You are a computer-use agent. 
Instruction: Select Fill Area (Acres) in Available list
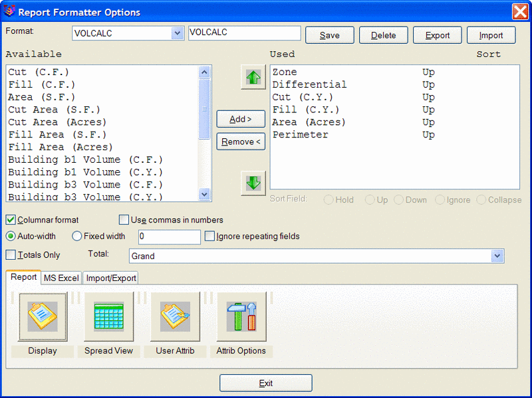click(x=102, y=147)
